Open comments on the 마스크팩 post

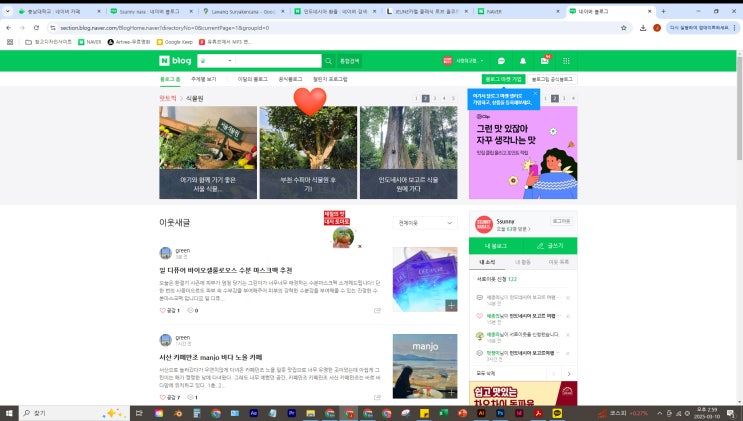point(192,310)
